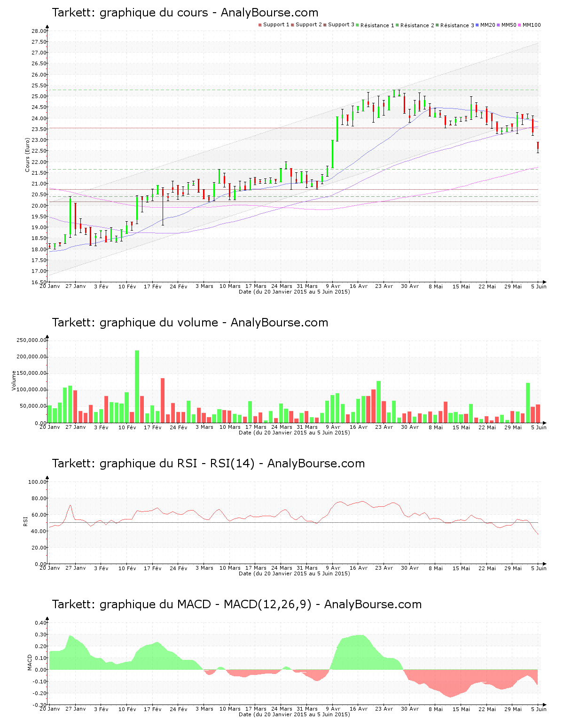Click the last red candlestick on price chart

point(538,147)
